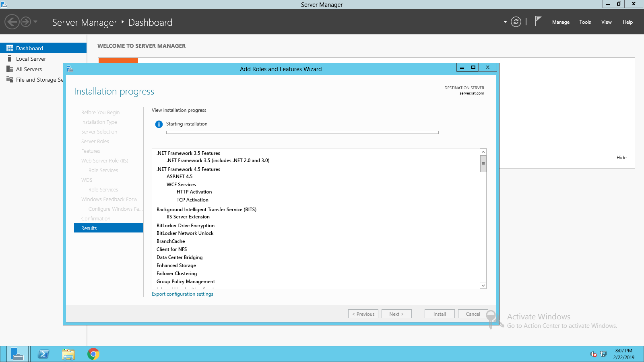Click the muted volume tray icon
This screenshot has height=362, width=644.
click(x=593, y=354)
